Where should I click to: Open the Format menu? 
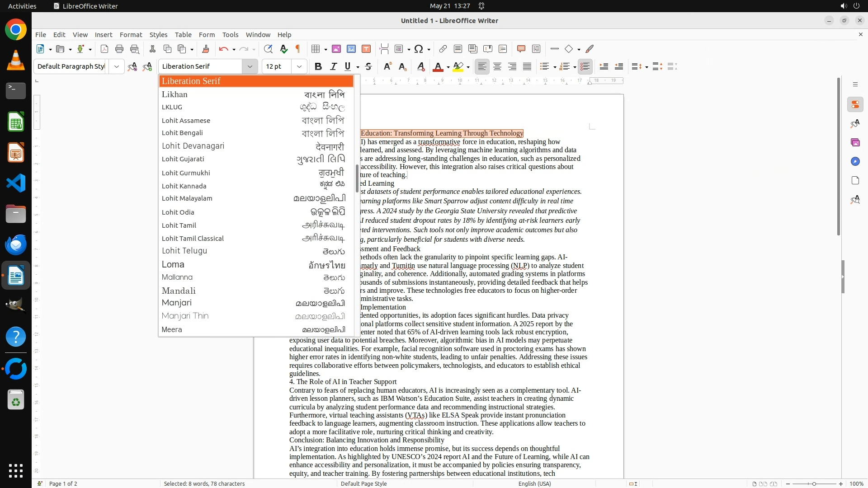click(131, 35)
